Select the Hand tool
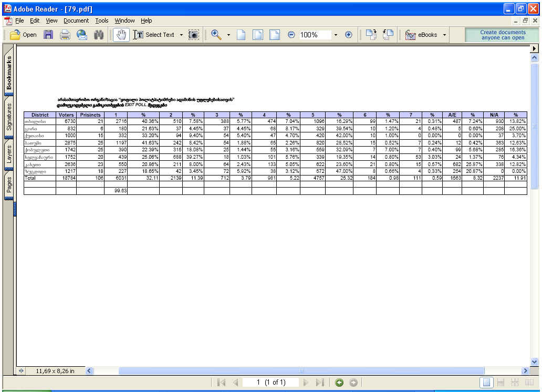Viewport: 542px width, 392px height. click(x=121, y=35)
